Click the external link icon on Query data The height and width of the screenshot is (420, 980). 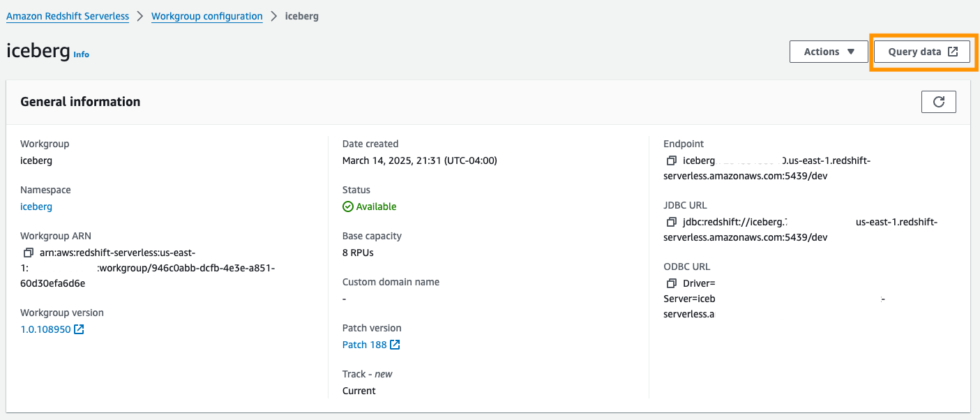click(x=953, y=52)
